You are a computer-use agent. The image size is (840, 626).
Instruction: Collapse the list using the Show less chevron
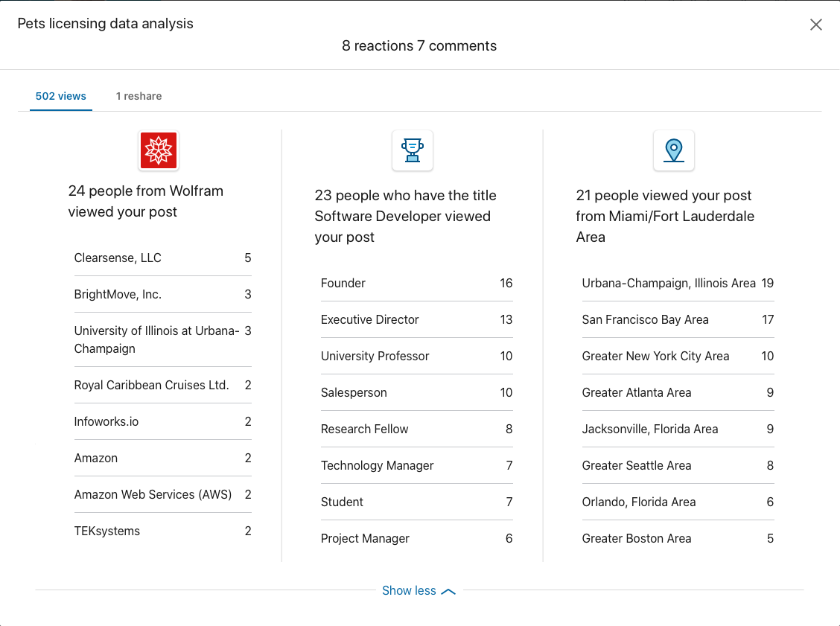point(448,591)
